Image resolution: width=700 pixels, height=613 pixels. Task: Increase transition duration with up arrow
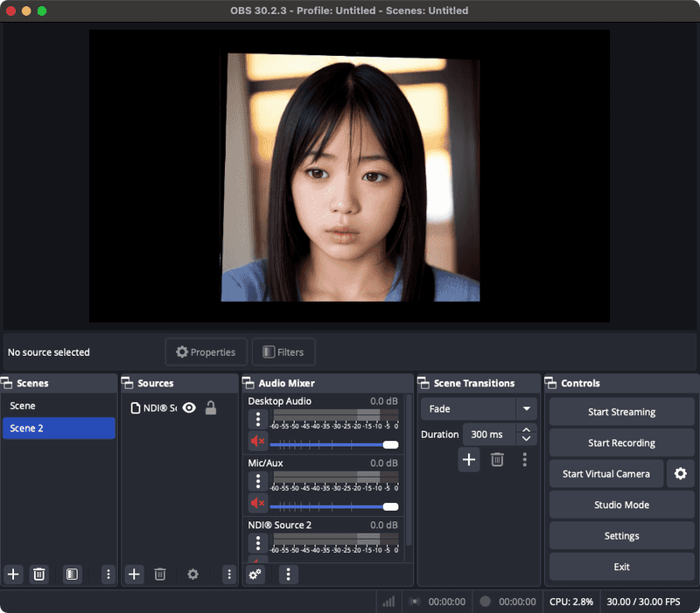click(x=527, y=430)
